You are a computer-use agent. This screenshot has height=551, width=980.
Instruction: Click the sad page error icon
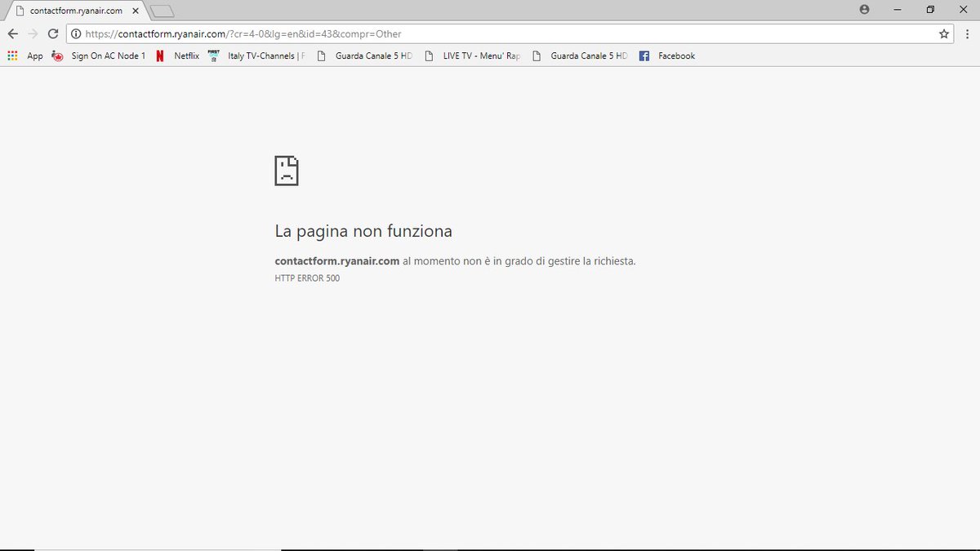[x=287, y=170]
